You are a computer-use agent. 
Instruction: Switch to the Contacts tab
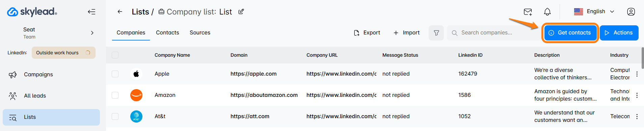[167, 33]
